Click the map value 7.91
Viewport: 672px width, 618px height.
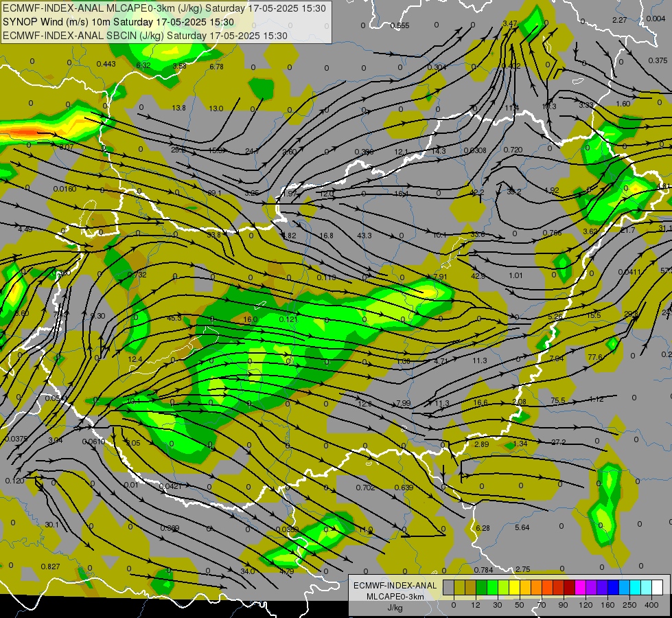[440, 277]
